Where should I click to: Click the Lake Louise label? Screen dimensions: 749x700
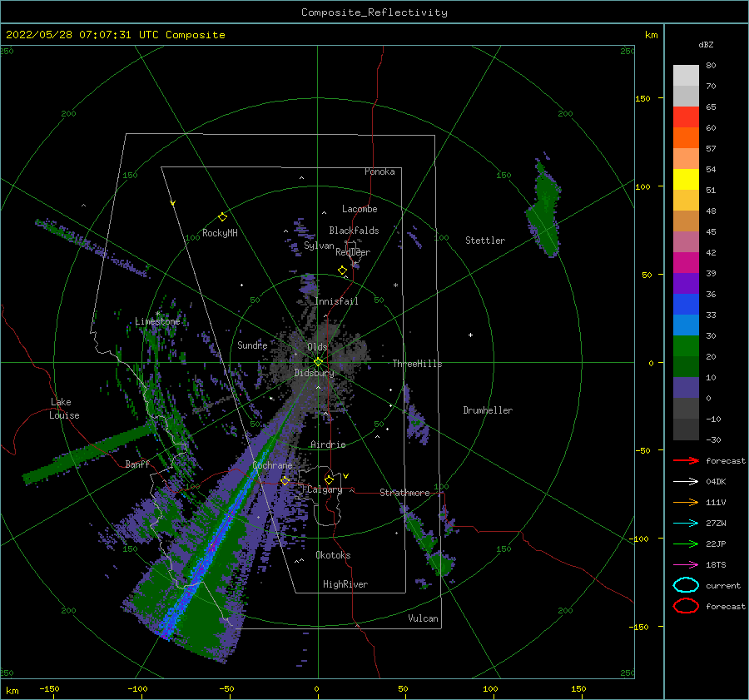64,409
